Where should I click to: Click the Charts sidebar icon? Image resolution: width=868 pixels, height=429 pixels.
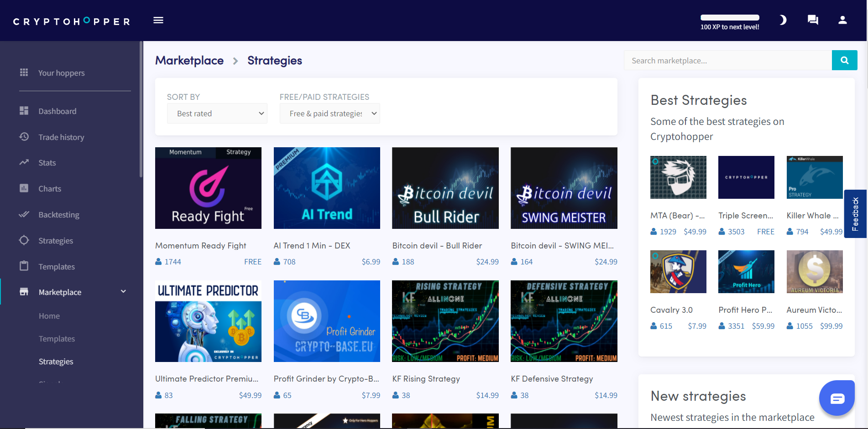click(24, 188)
